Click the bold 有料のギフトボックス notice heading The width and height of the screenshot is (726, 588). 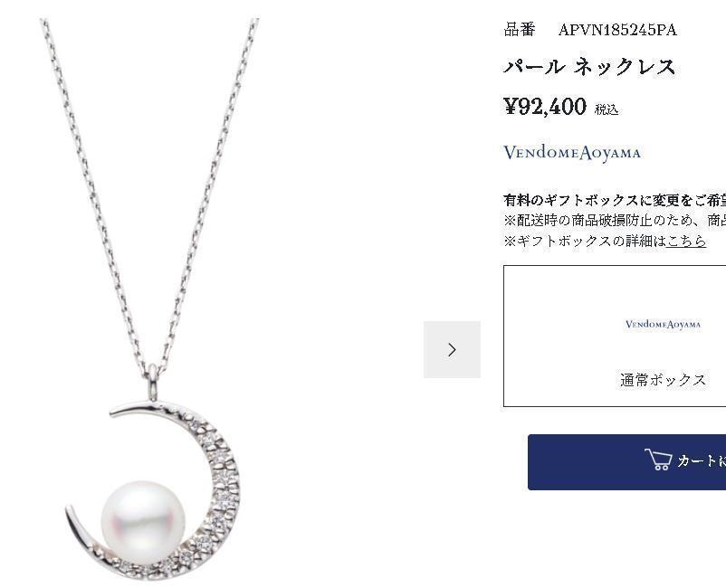(615, 200)
